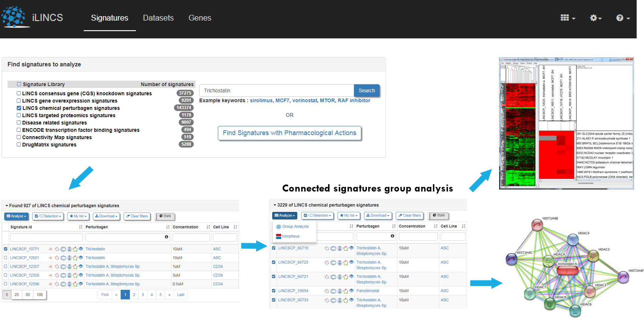The width and height of the screenshot is (644, 324).
Task: Sort left table by Signature Id
Action: (80, 227)
